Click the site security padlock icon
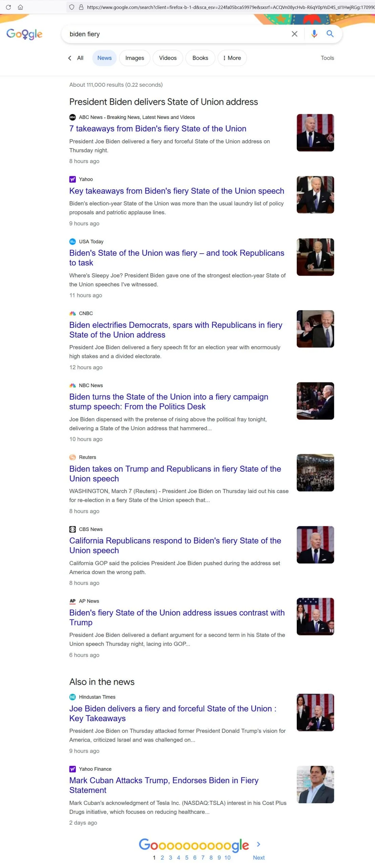This screenshot has height=868, width=375. pyautogui.click(x=81, y=7)
